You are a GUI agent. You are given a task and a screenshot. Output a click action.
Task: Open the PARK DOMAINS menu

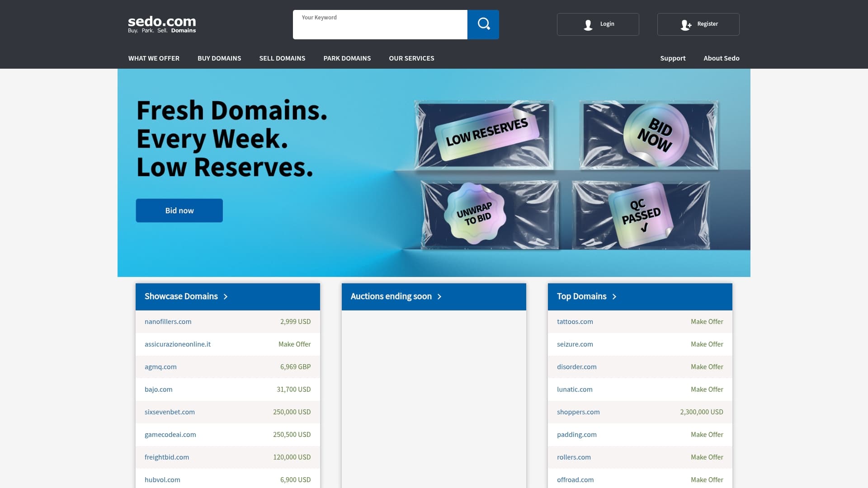[x=347, y=58]
